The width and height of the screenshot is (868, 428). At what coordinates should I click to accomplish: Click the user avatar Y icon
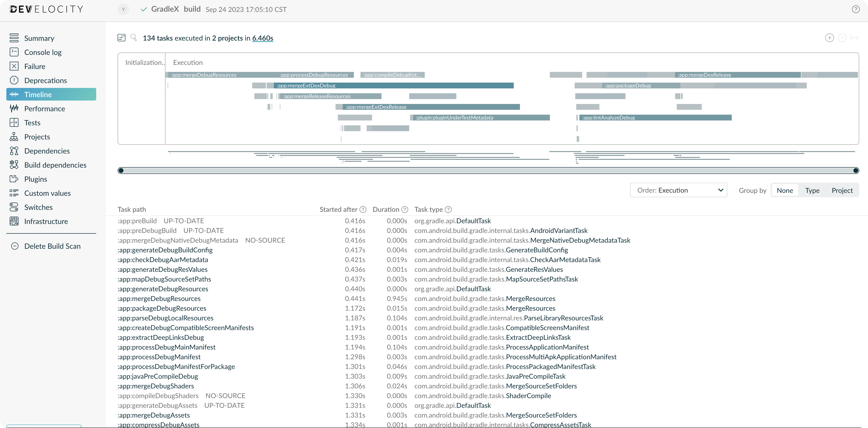click(123, 9)
